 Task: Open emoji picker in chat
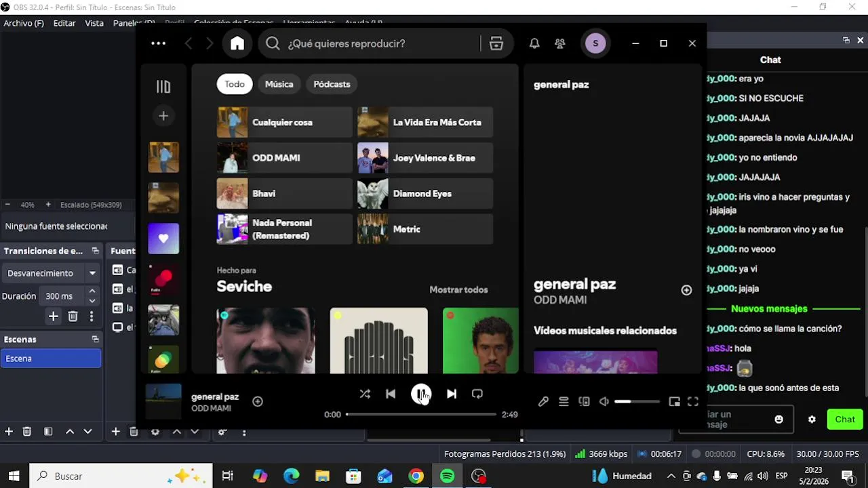778,420
